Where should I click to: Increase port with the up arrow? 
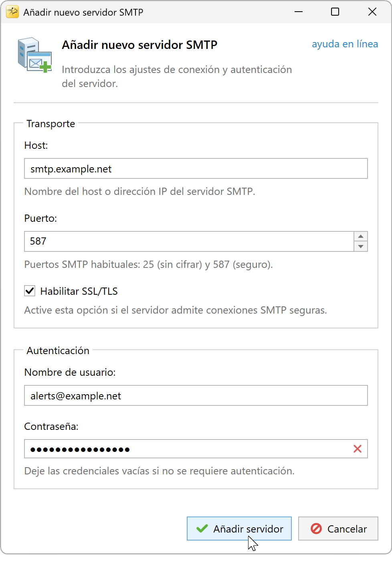(361, 236)
